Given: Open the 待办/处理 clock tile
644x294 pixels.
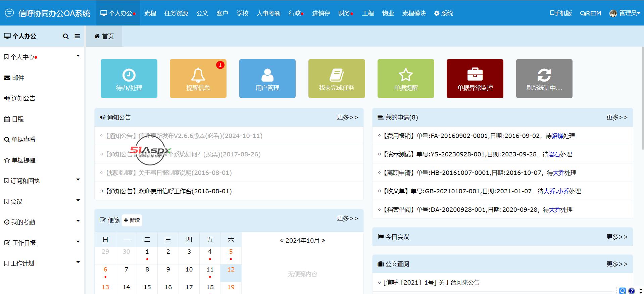Looking at the screenshot, I should (x=129, y=79).
